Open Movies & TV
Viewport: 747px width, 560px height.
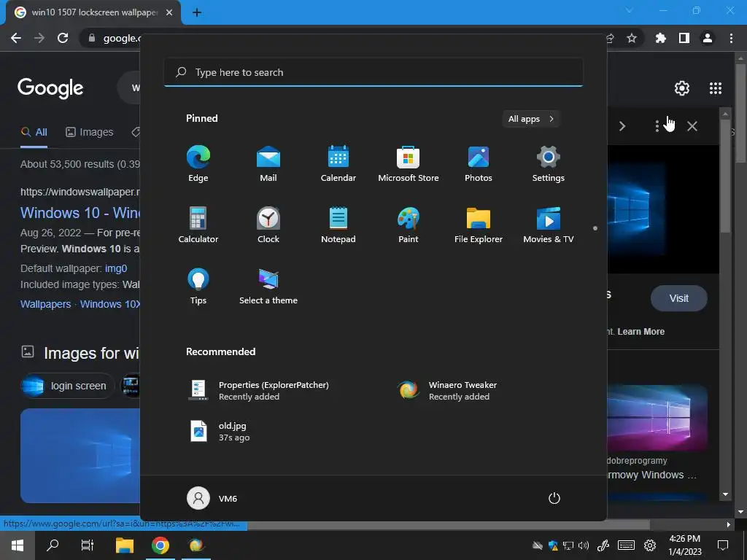point(549,225)
